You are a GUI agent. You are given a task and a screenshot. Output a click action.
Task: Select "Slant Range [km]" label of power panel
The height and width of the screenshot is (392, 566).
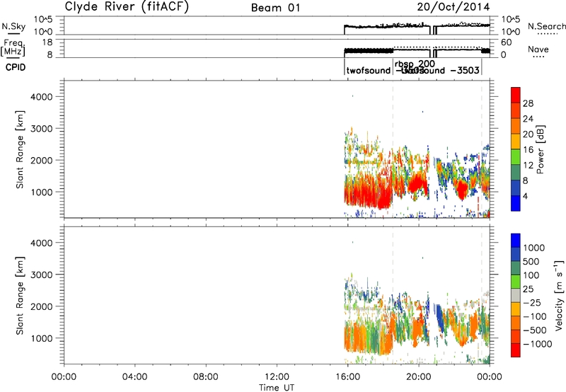20,149
